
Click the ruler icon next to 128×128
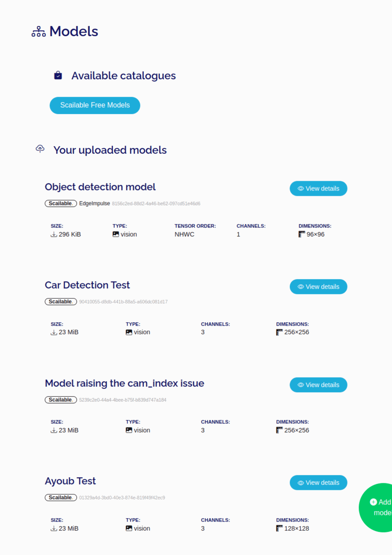pyautogui.click(x=279, y=529)
